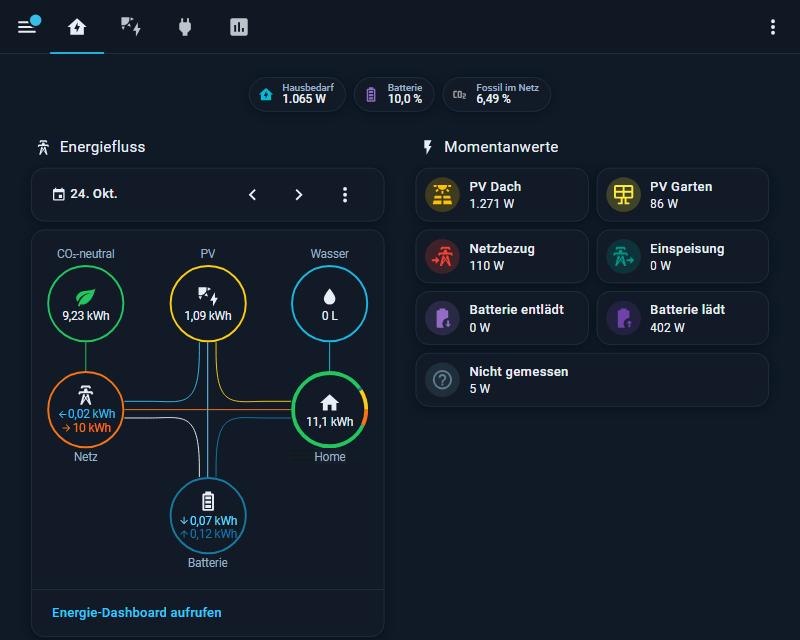Image resolution: width=800 pixels, height=640 pixels.
Task: Open the top-right overflow menu
Action: pos(773,27)
